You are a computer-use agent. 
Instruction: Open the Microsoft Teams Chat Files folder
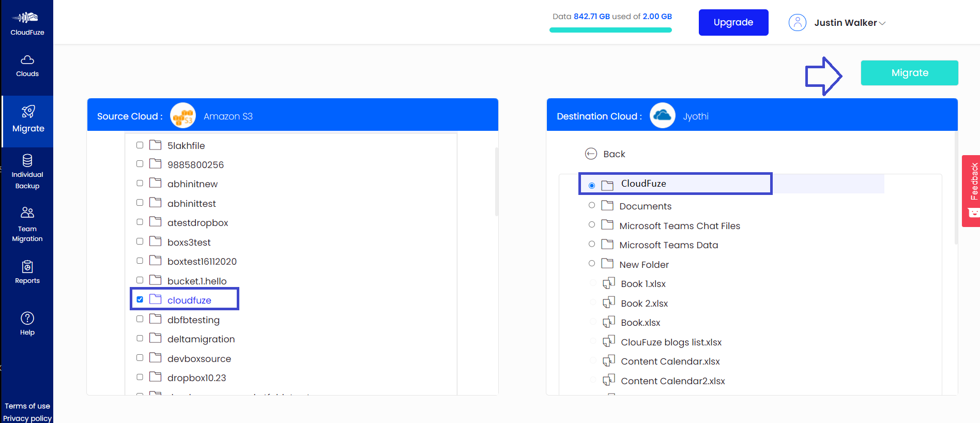coord(680,226)
